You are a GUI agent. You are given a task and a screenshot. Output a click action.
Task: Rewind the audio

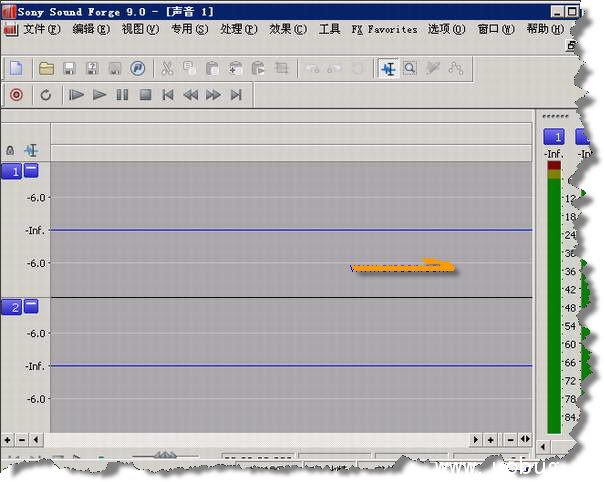(191, 95)
